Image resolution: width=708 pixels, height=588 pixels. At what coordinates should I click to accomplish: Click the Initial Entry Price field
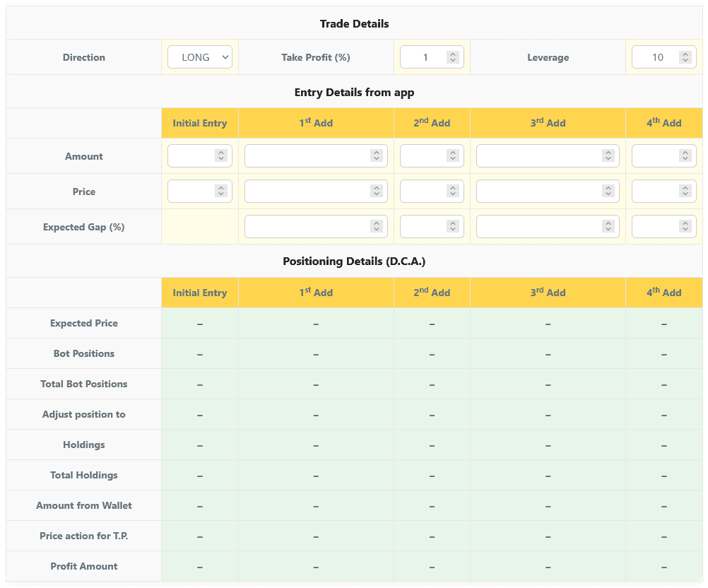coord(199,191)
